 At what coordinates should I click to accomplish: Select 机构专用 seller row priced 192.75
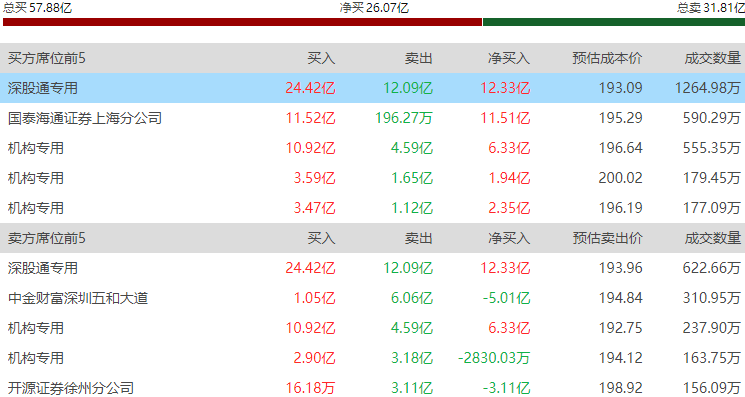pyautogui.click(x=372, y=328)
